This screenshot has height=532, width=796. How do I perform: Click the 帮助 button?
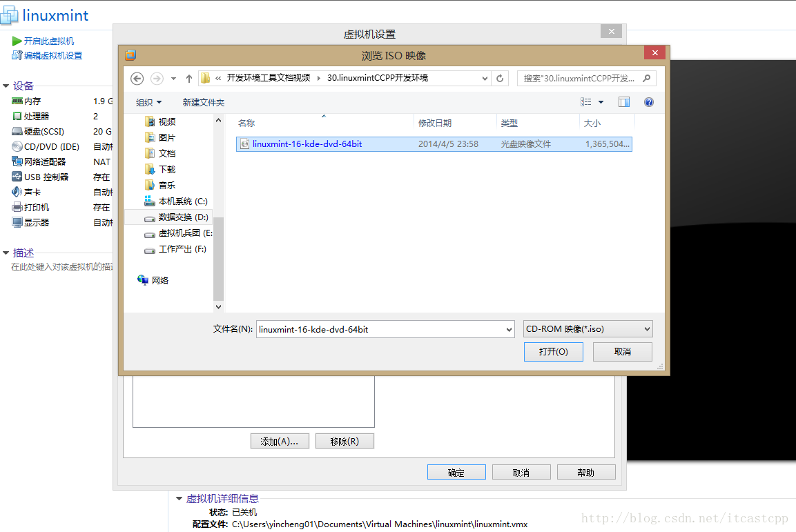point(586,473)
